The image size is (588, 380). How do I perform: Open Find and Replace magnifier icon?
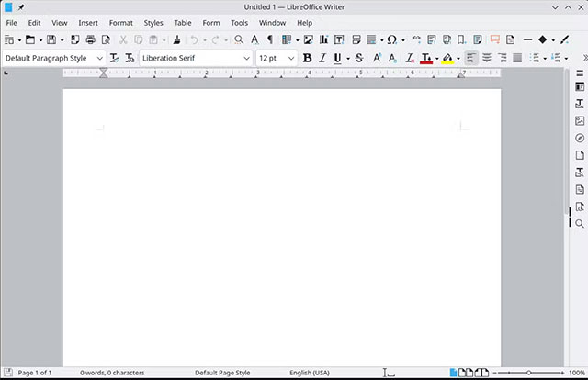click(239, 39)
